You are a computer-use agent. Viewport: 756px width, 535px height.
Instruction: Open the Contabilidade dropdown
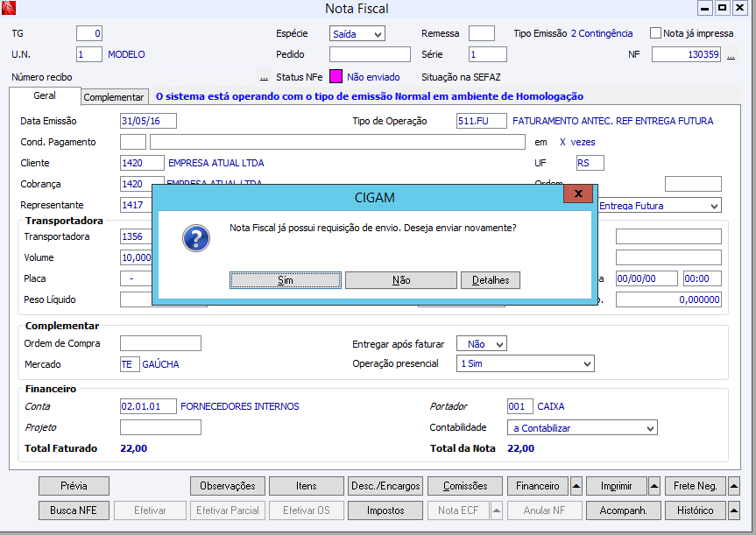click(x=582, y=428)
